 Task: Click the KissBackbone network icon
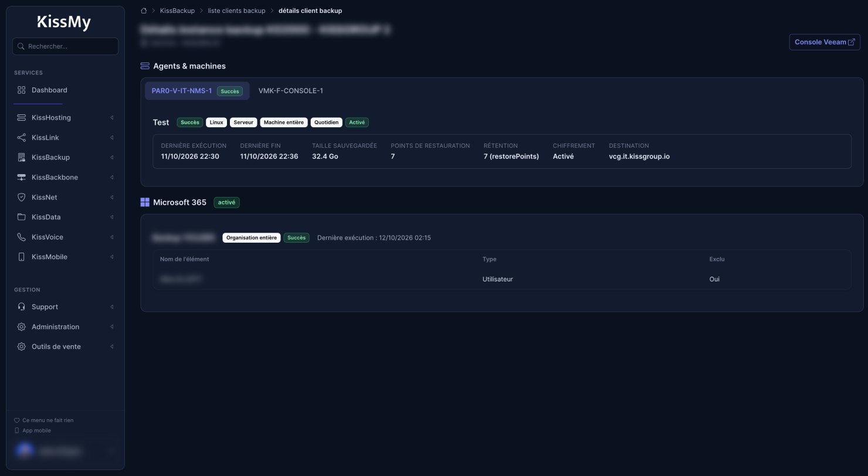pyautogui.click(x=22, y=178)
